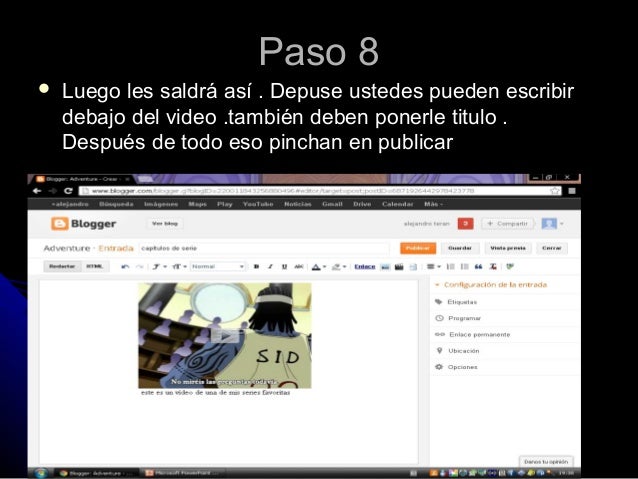Viewport: 638px width, 479px height.
Task: Click the Danos tu opinión button
Action: [546, 462]
